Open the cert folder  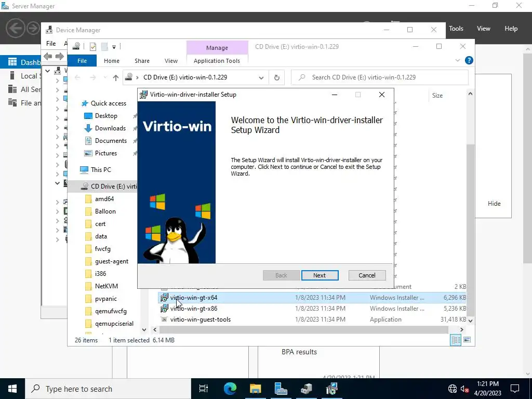coord(100,224)
